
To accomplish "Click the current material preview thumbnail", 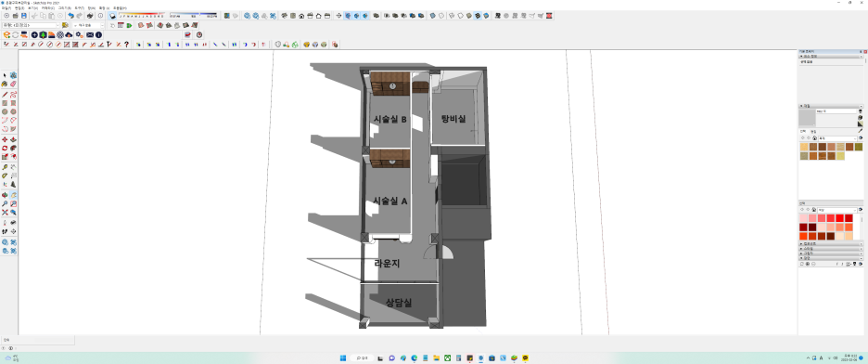I will coord(807,118).
